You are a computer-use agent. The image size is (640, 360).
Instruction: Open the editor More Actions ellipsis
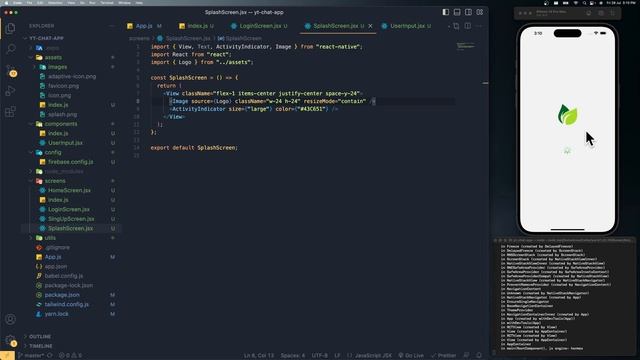[479, 26]
